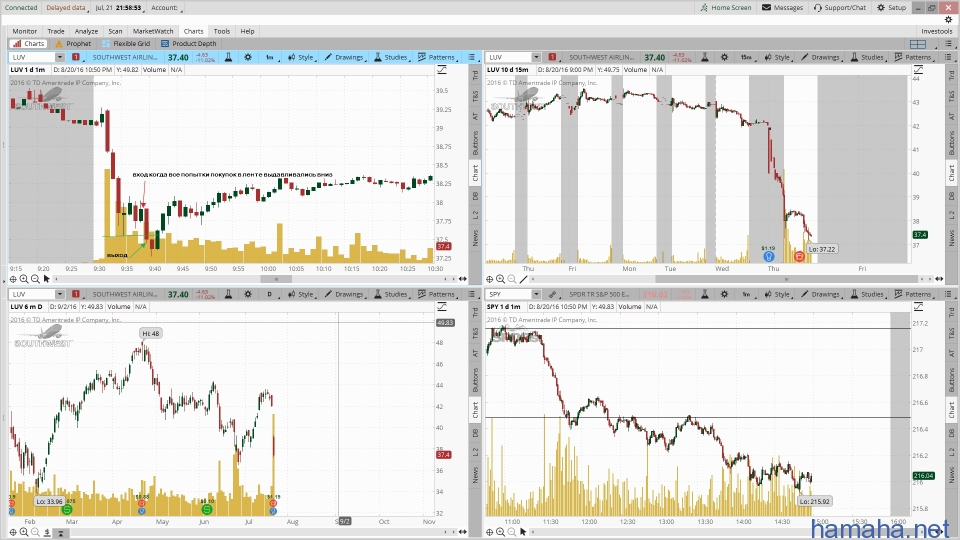Image resolution: width=960 pixels, height=540 pixels.
Task: Open gear settings in bottom-left LUV daily chart
Action: (248, 294)
